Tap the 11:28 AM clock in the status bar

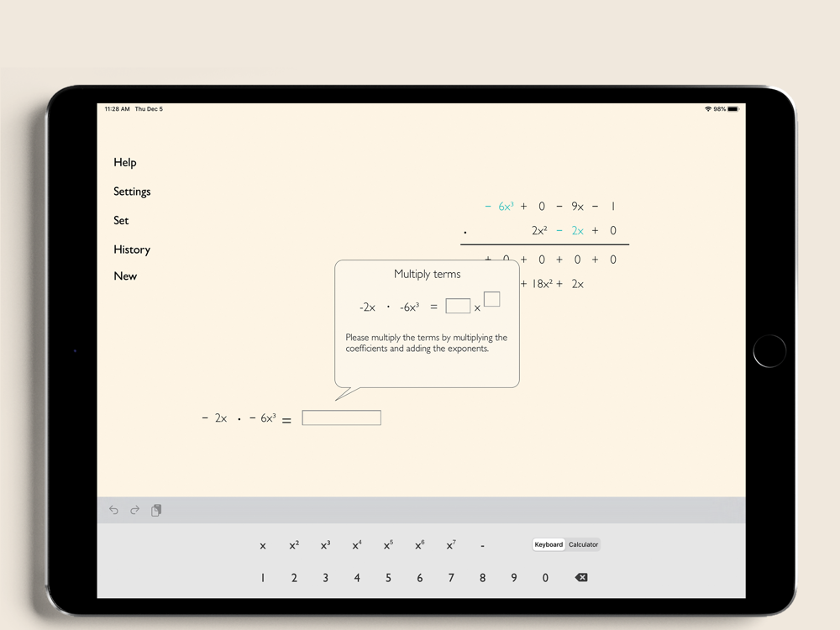(118, 108)
